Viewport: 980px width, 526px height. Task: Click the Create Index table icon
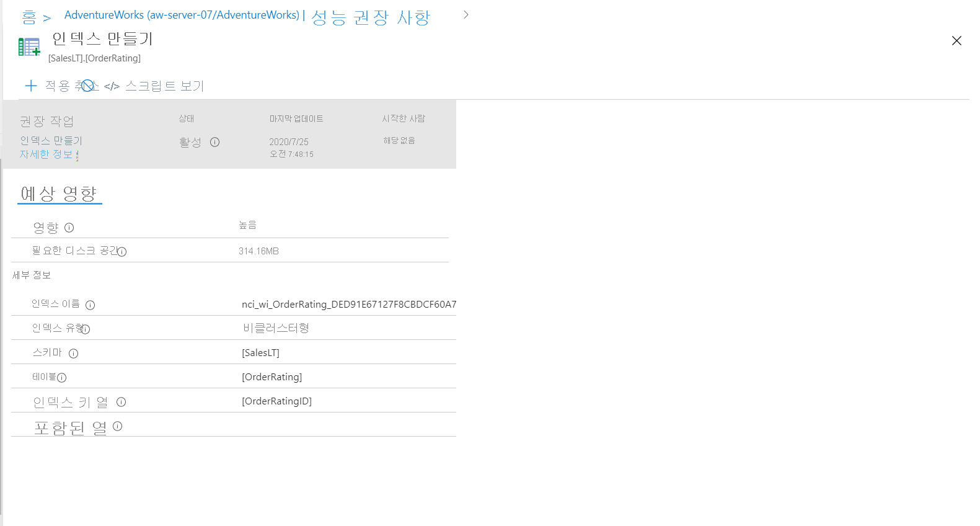pyautogui.click(x=29, y=47)
